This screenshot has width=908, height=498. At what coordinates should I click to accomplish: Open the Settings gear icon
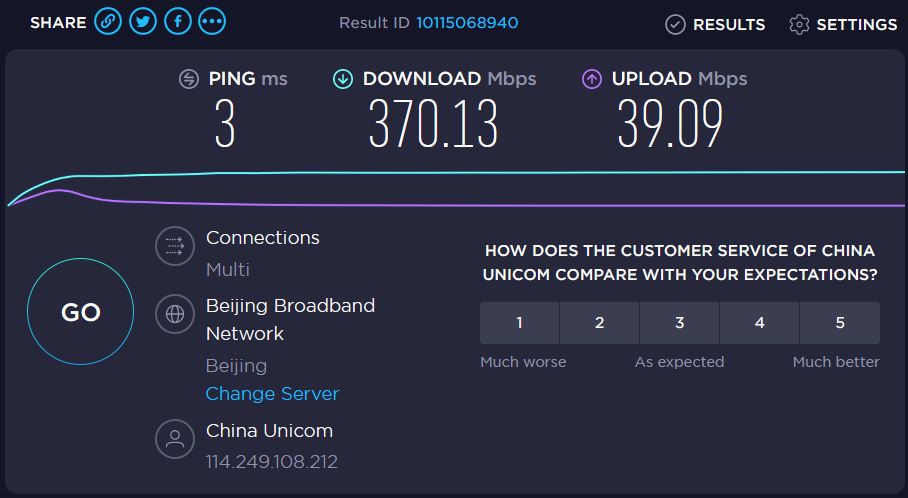799,25
